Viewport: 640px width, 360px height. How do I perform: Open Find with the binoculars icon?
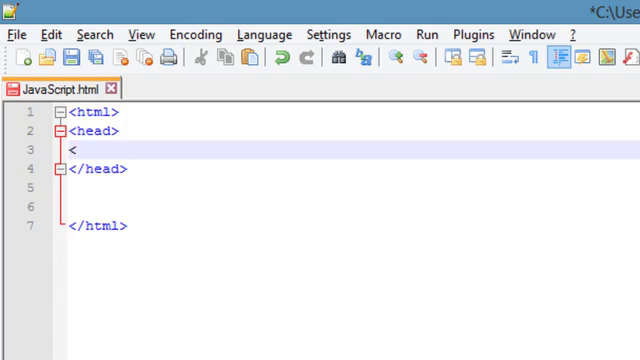[339, 57]
